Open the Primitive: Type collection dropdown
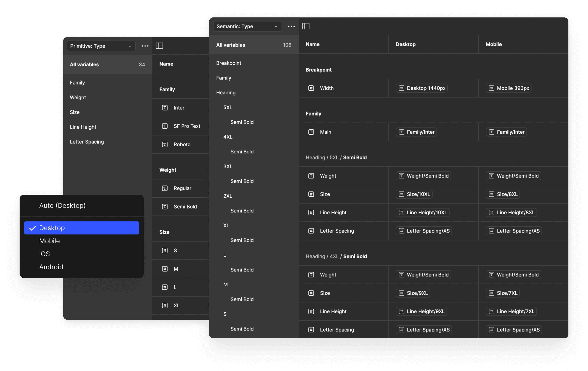This screenshot has width=588, height=371. point(101,46)
